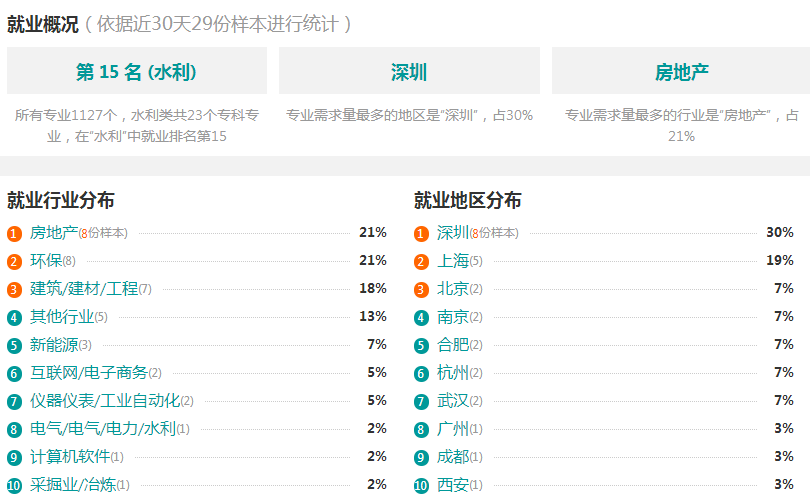This screenshot has width=810, height=503.
Task: Click the 19% value for 上海
Action: coord(780,260)
